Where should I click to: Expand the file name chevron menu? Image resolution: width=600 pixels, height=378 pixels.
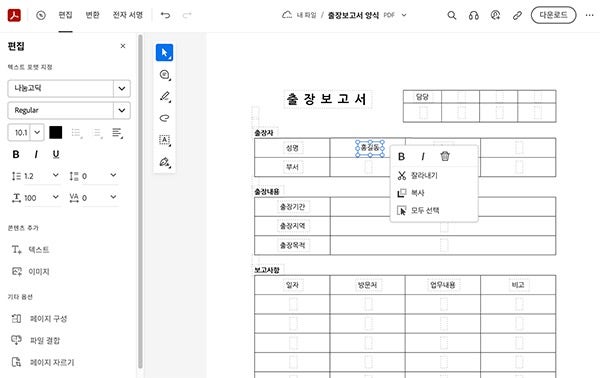[404, 15]
